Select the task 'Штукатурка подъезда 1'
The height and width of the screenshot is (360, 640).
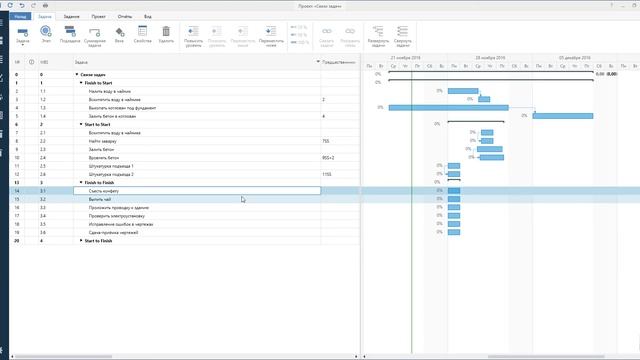(x=111, y=166)
